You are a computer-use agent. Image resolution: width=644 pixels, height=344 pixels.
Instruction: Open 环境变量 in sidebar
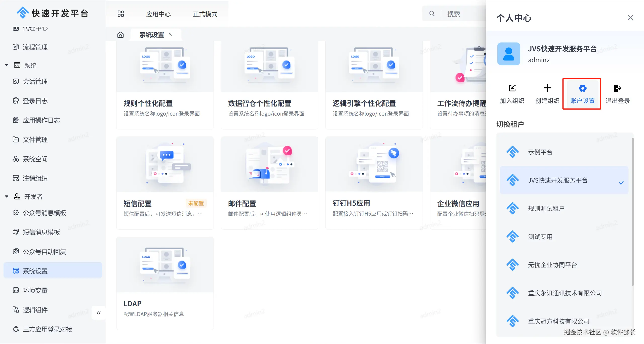35,290
